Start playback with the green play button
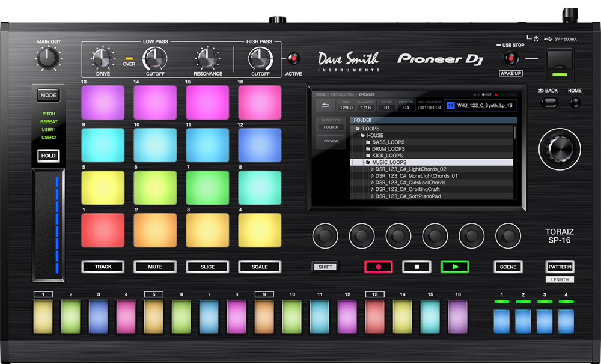The height and width of the screenshot is (364, 601). coord(455,267)
